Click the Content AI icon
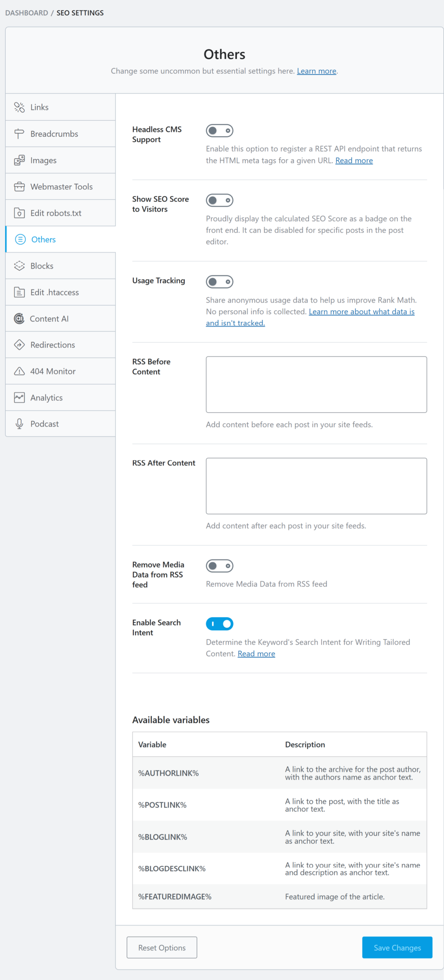The height and width of the screenshot is (980, 444). (x=19, y=318)
